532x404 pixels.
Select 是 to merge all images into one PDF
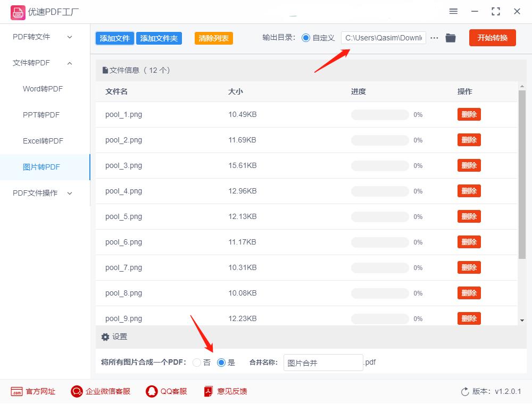pos(221,363)
